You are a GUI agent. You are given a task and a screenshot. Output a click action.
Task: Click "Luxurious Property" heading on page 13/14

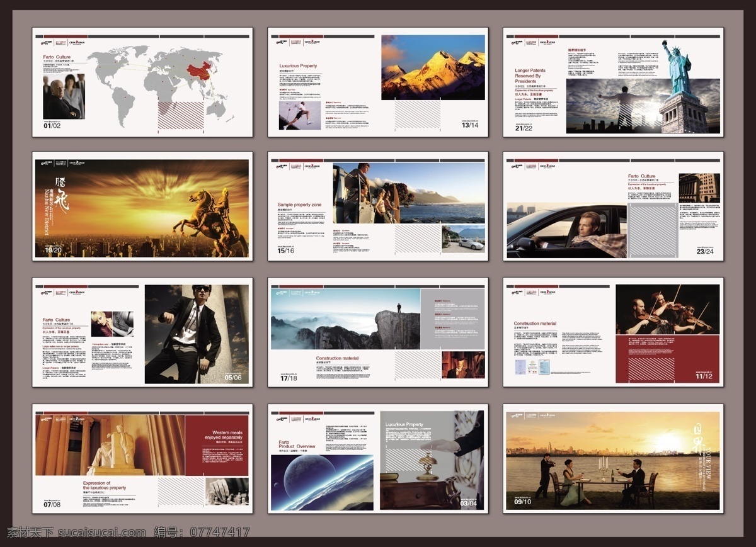pyautogui.click(x=299, y=65)
